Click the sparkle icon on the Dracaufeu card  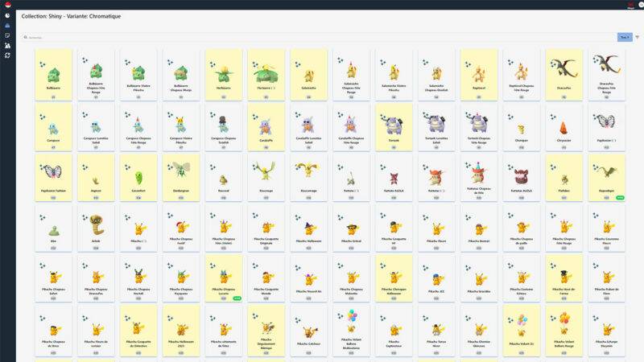click(x=553, y=64)
